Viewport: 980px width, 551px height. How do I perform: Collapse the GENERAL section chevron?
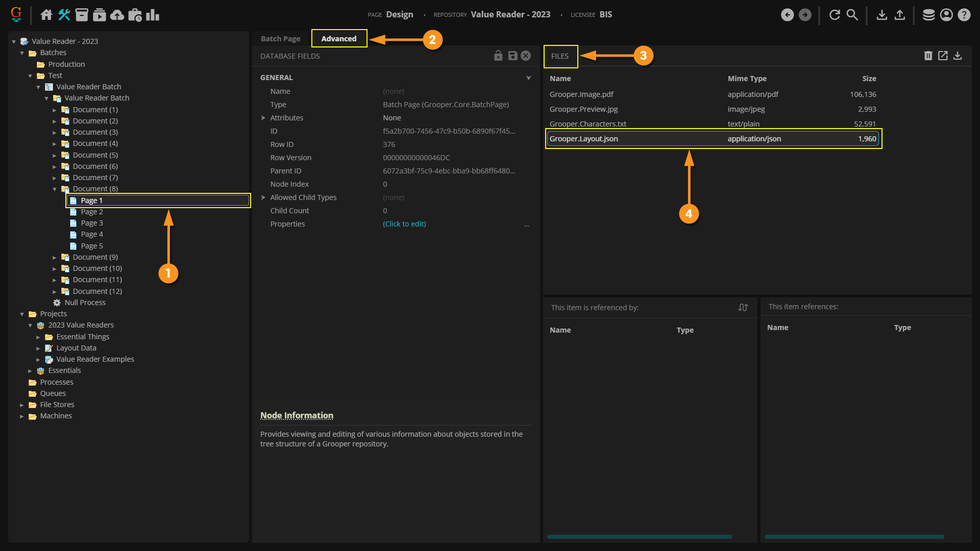528,78
